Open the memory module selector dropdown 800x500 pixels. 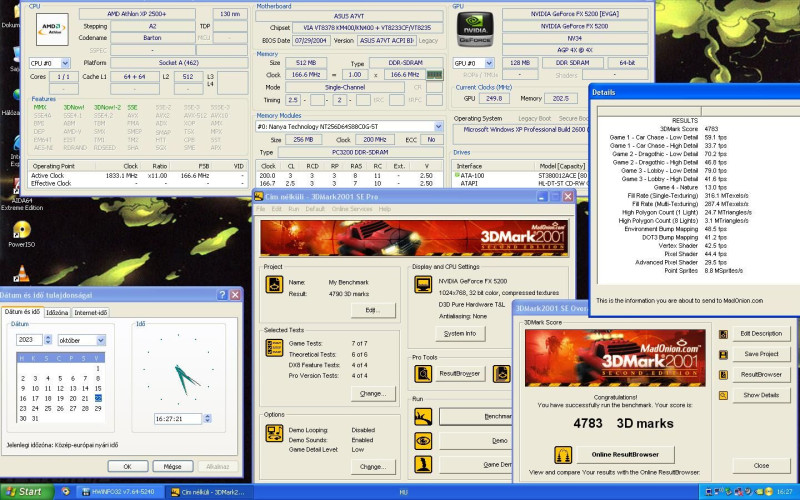438,126
